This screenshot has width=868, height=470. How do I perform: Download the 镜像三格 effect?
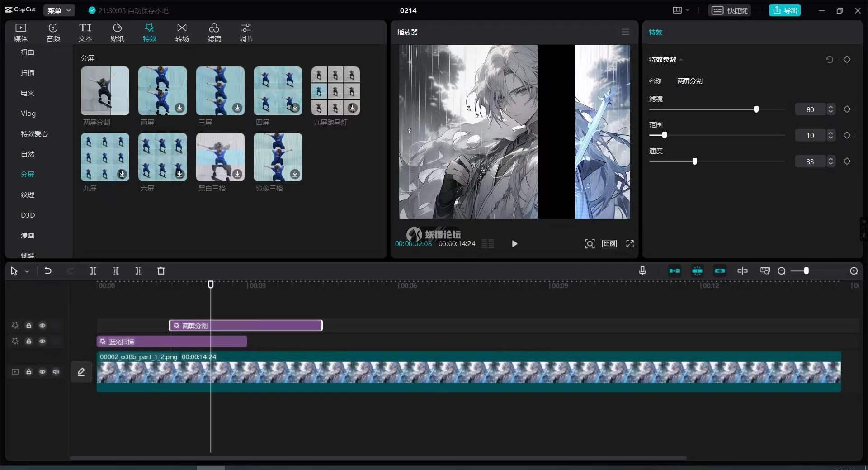pos(295,174)
